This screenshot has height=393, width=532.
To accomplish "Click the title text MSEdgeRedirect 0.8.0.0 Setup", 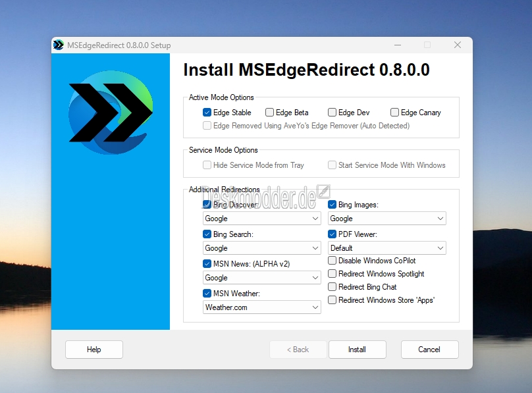I will [x=119, y=45].
